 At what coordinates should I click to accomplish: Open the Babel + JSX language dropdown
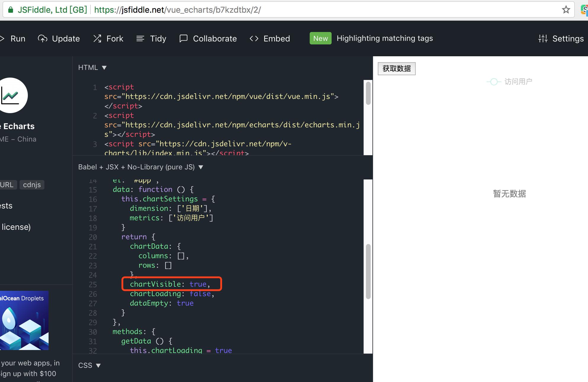(x=201, y=167)
